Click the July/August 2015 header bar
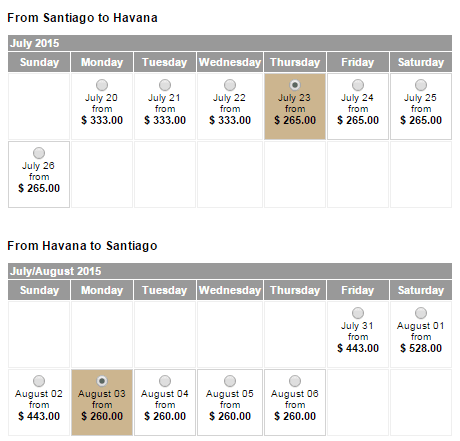 230,271
